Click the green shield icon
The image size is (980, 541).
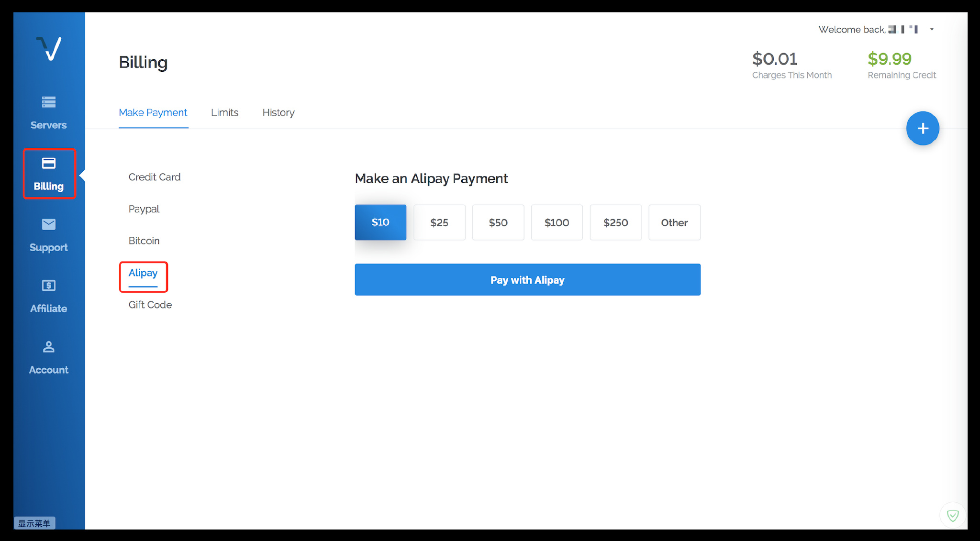tap(952, 515)
